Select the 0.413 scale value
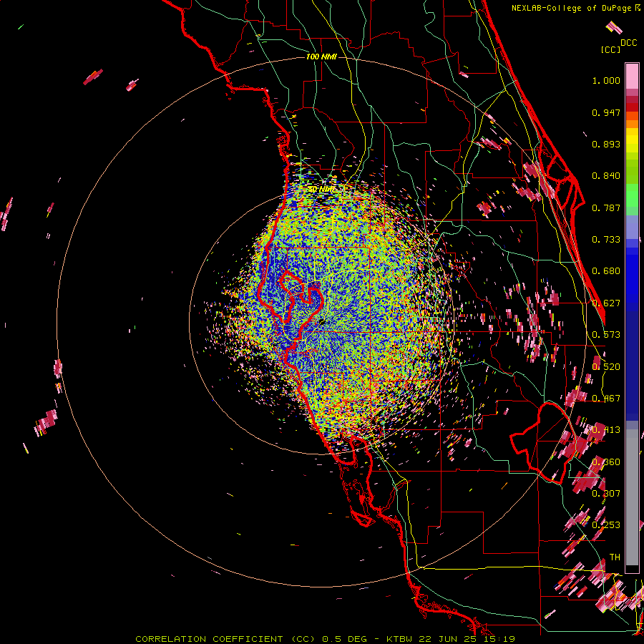644x644 pixels. (606, 430)
